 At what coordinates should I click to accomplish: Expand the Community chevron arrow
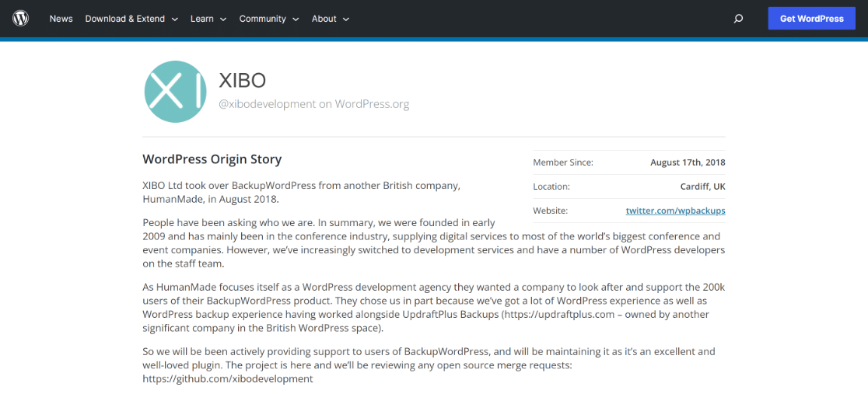pyautogui.click(x=296, y=19)
